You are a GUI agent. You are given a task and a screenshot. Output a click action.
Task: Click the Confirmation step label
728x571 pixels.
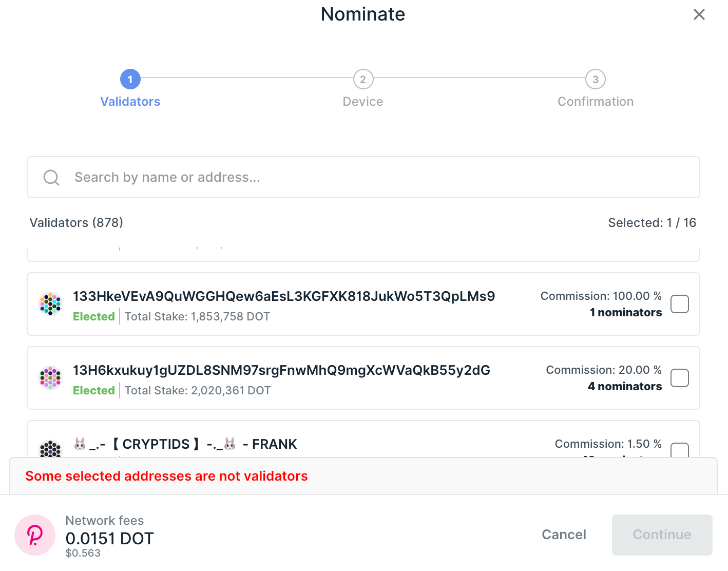[x=596, y=101]
